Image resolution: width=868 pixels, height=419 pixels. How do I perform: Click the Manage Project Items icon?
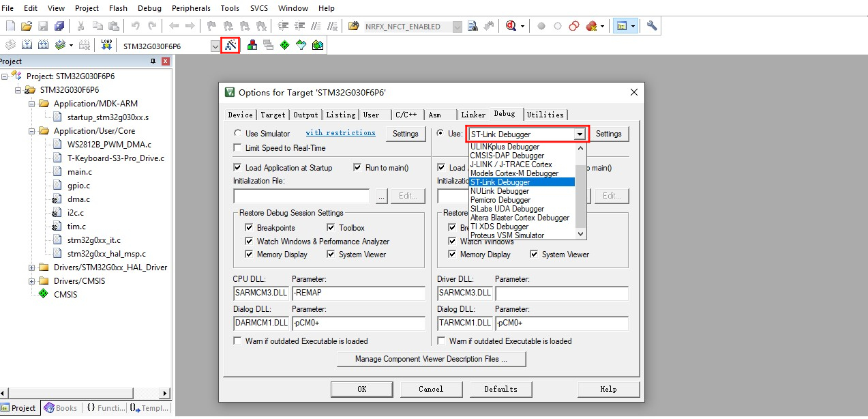(252, 46)
